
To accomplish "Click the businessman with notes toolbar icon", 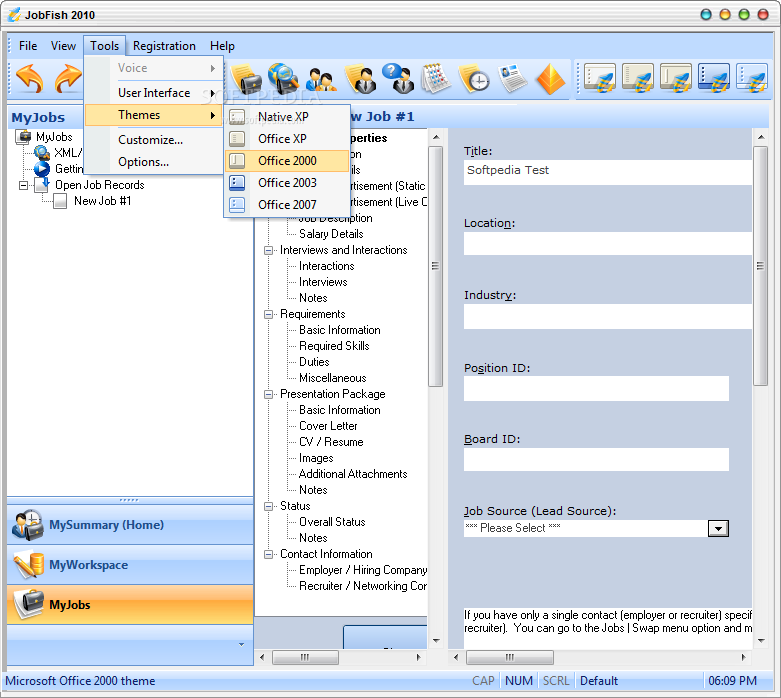I will (x=361, y=79).
